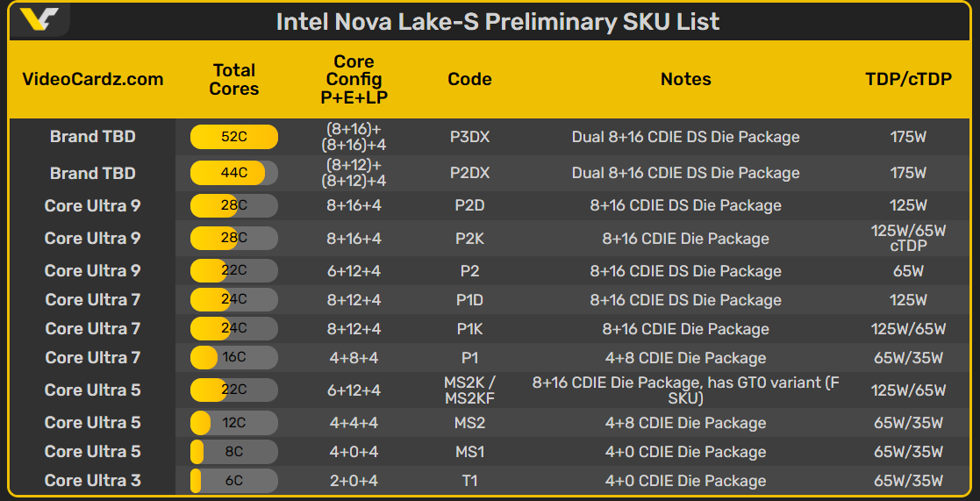This screenshot has width=980, height=501.
Task: Click "8+16 CDIE Die Package" in P2K row
Action: 685,238
